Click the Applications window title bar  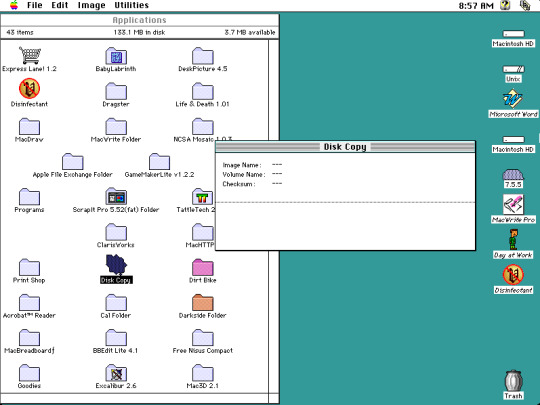tap(139, 20)
